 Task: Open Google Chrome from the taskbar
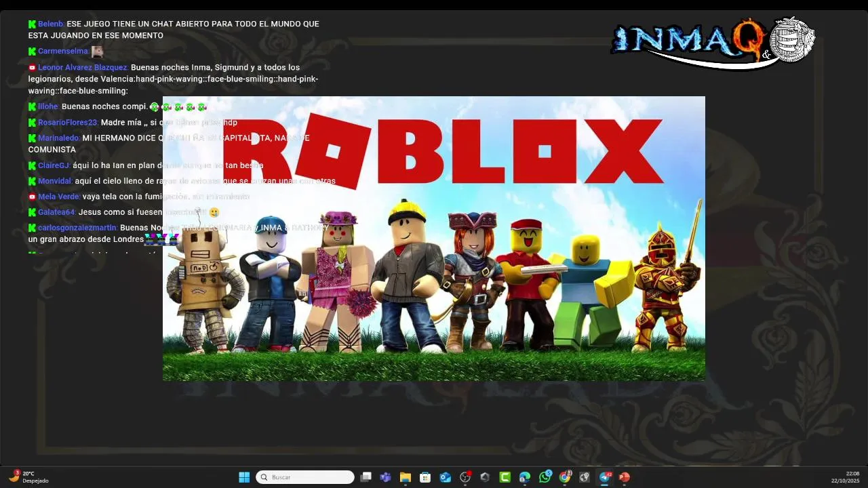[565, 477]
